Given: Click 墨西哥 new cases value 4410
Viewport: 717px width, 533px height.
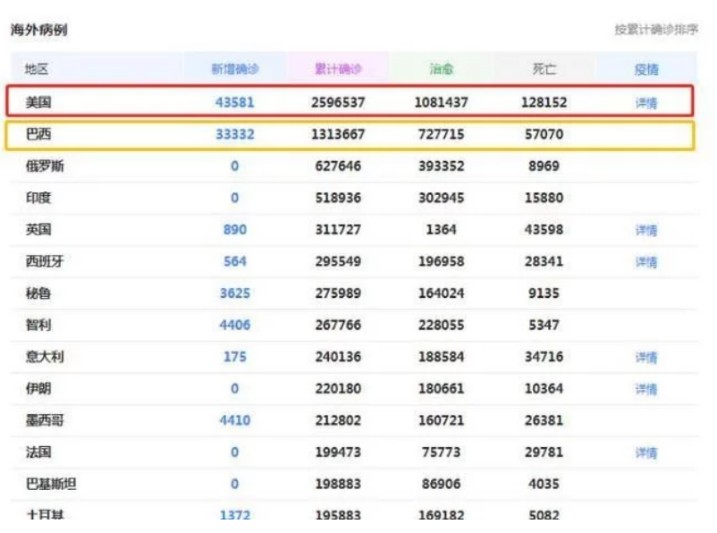Looking at the screenshot, I should [x=235, y=421].
